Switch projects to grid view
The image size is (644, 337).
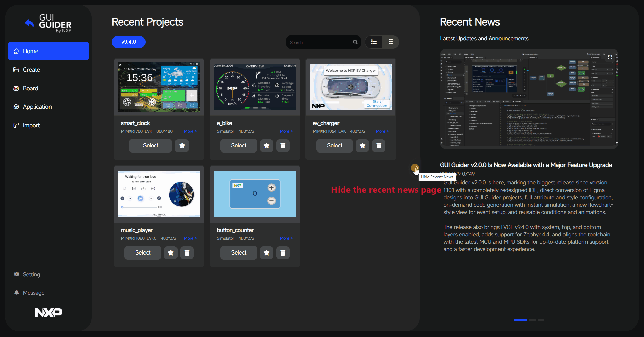click(391, 42)
